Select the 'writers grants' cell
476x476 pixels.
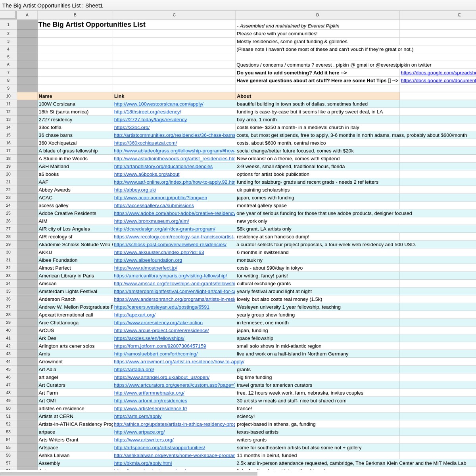click(317, 440)
